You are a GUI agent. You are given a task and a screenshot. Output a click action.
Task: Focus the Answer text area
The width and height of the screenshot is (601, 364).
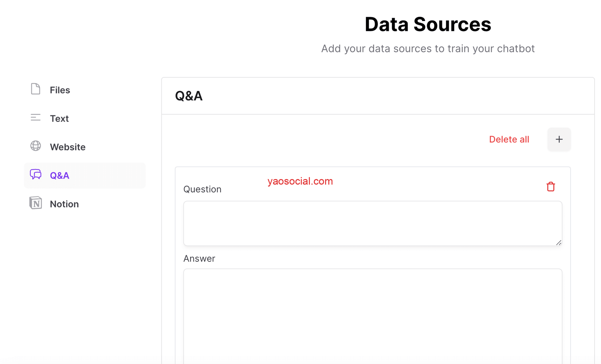click(372, 316)
